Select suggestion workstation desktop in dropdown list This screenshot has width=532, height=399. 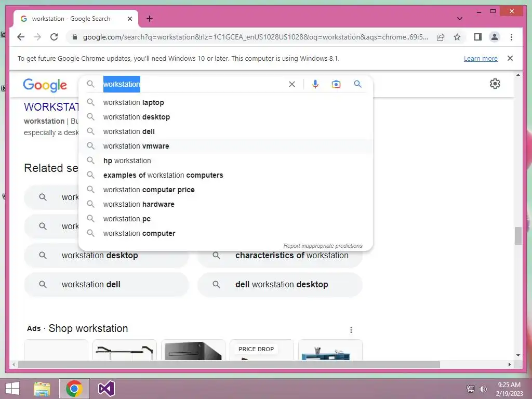[x=225, y=117]
